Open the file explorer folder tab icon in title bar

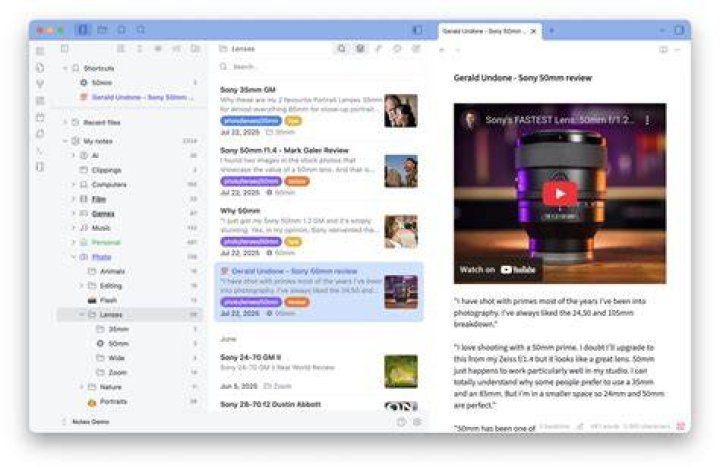tap(102, 30)
